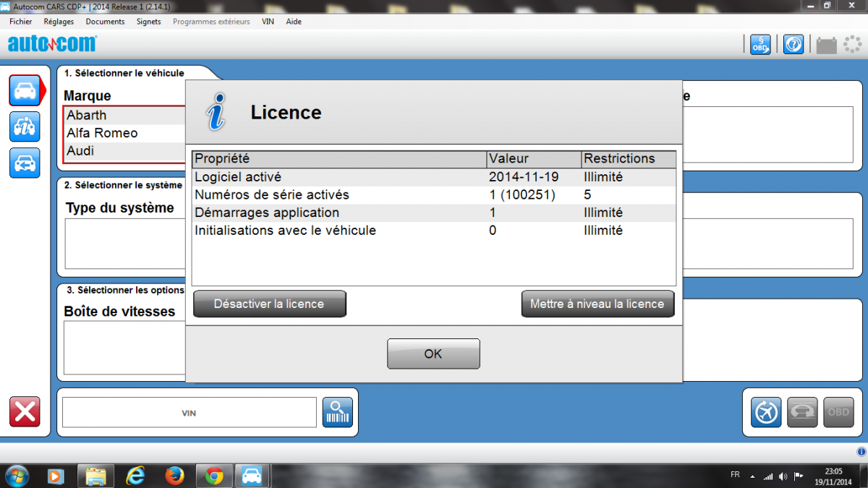Click the blue info icon in status bar

tap(861, 451)
